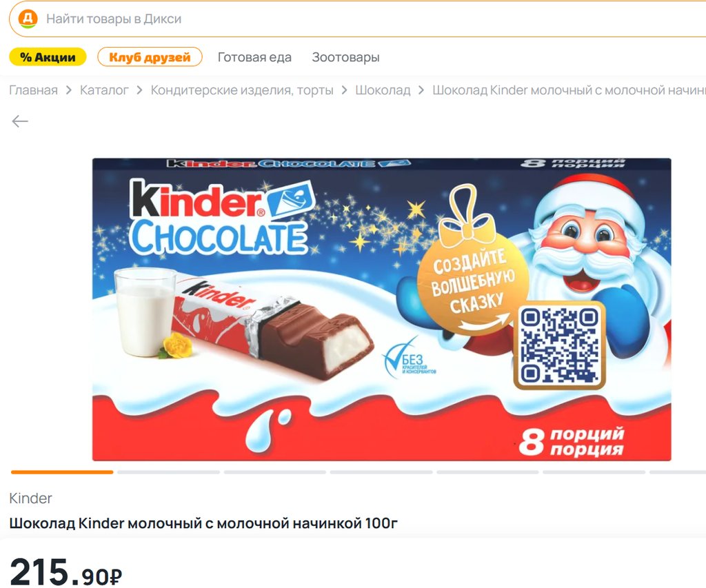706x588 pixels.
Task: Select the first orange gallery indicator
Action: click(x=62, y=472)
